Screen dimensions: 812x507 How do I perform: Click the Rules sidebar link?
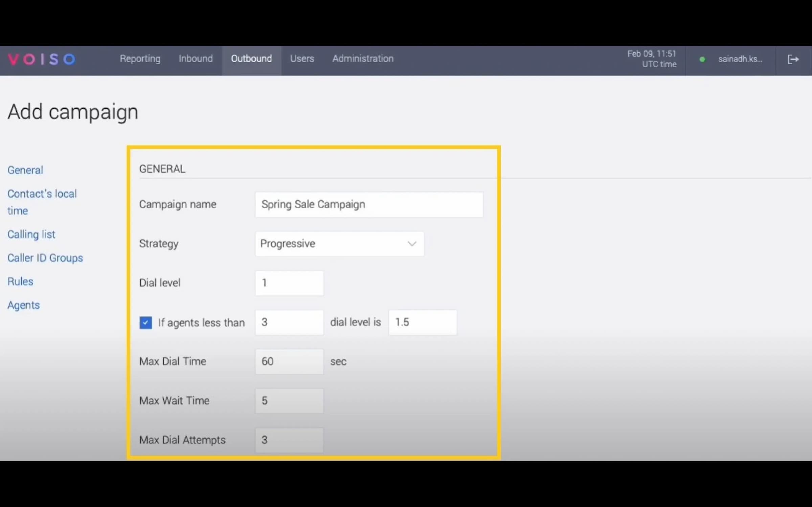click(x=20, y=281)
